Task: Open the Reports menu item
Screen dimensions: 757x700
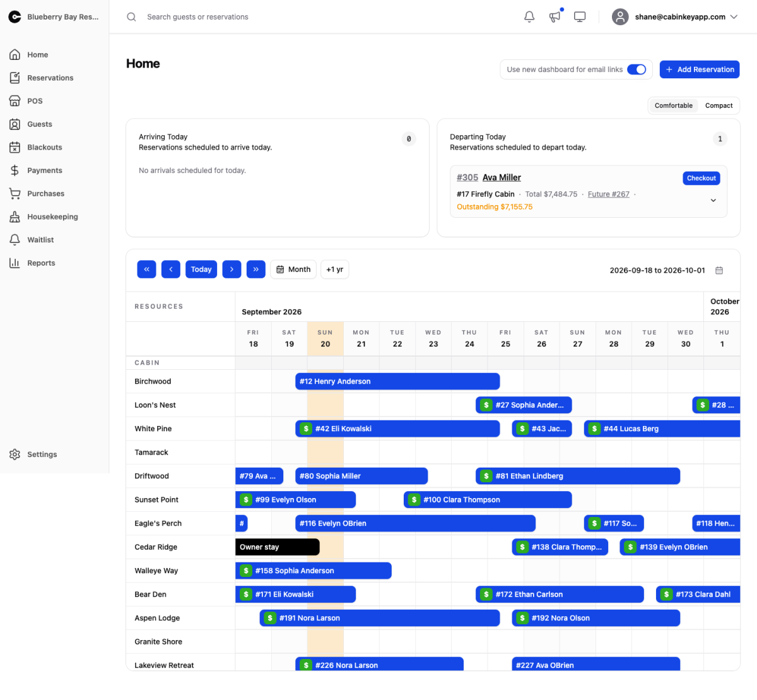Action: tap(41, 263)
